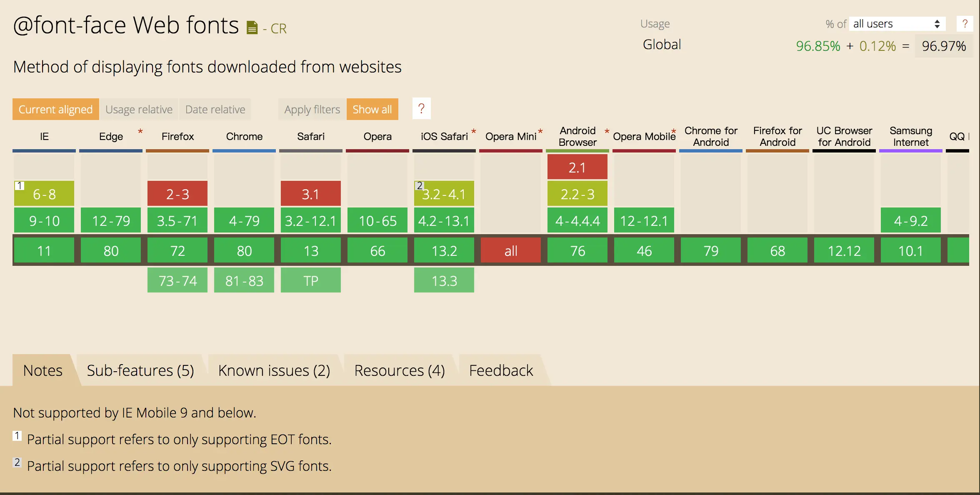Open the 'all users' usage dropdown
This screenshot has height=495, width=980.
[x=897, y=24]
